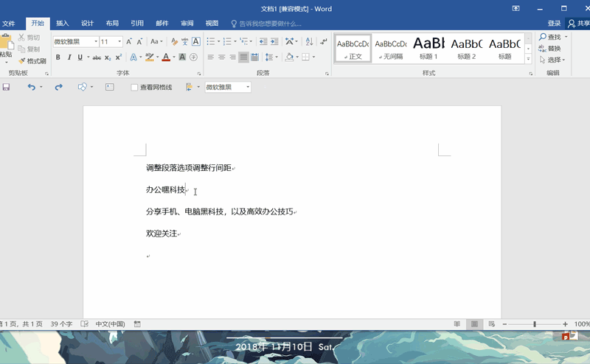Open the 插入 (Insert) tab
Viewport: 590px width, 364px height.
63,23
